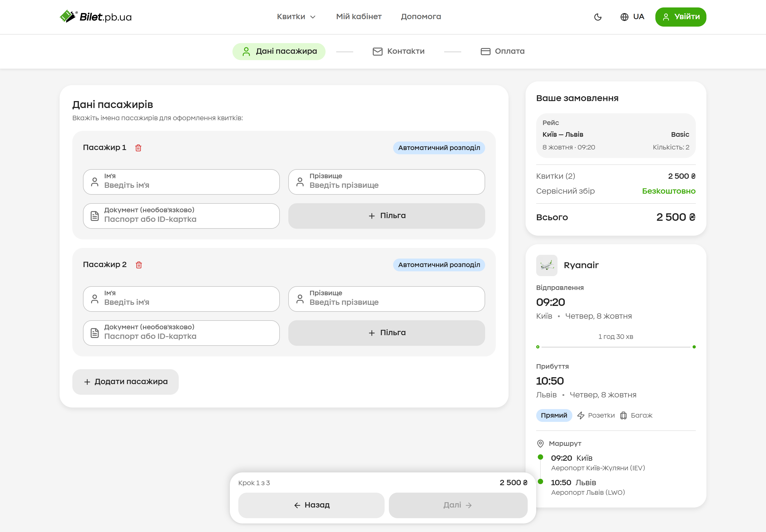This screenshot has width=766, height=532.
Task: Click the Аеропорт Львів (LWO) text
Action: (x=588, y=492)
